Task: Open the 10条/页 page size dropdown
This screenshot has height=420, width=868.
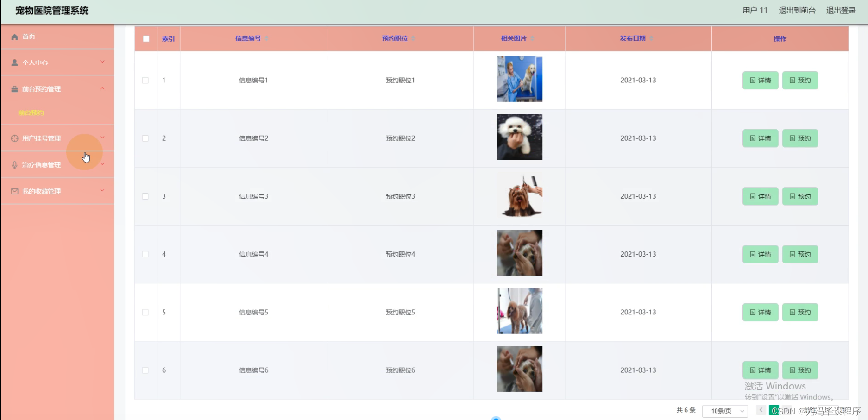Action: pos(725,411)
